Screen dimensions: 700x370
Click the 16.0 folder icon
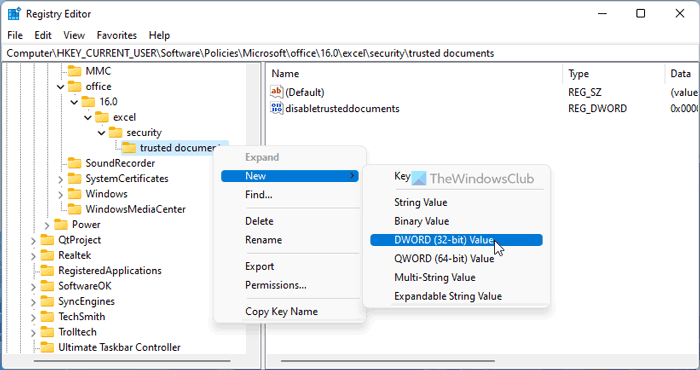pyautogui.click(x=88, y=102)
